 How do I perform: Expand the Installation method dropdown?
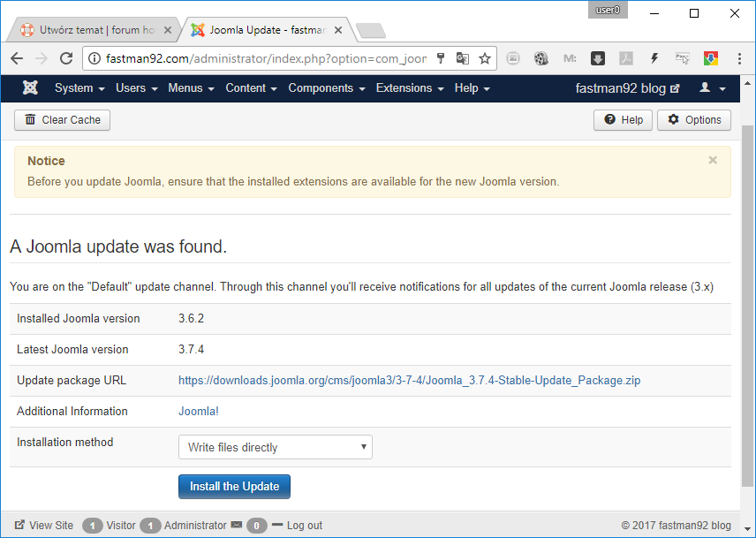tap(276, 447)
